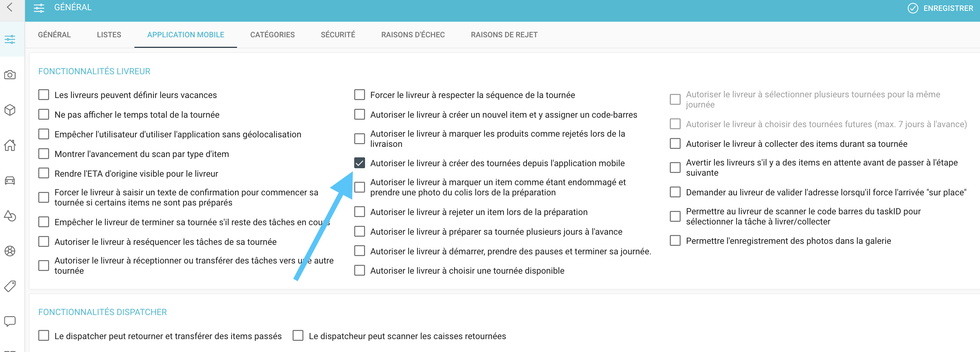This screenshot has height=352, width=980.
Task: Open the house icon in sidebar
Action: [10, 145]
